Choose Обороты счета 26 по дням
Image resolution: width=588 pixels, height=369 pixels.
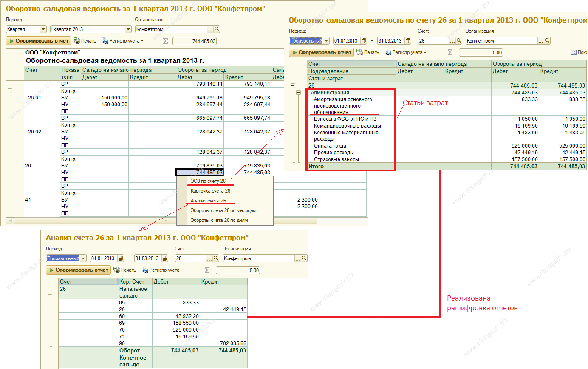pyautogui.click(x=219, y=220)
